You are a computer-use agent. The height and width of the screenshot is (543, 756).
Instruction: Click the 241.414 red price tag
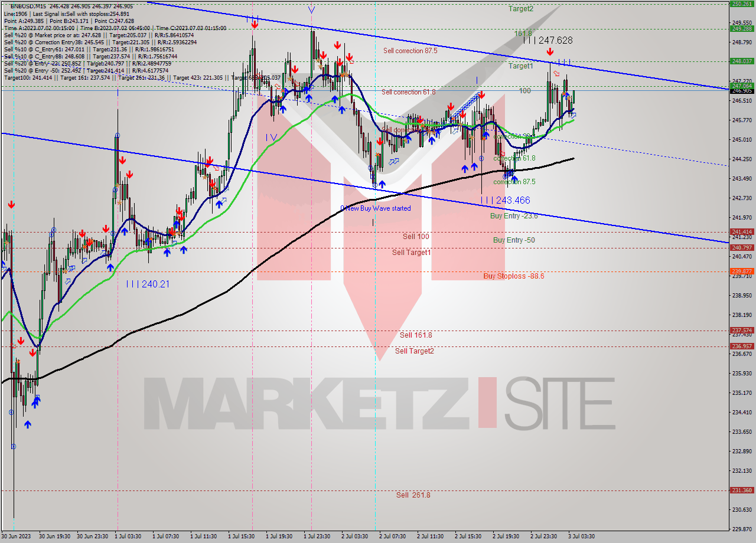(742, 232)
